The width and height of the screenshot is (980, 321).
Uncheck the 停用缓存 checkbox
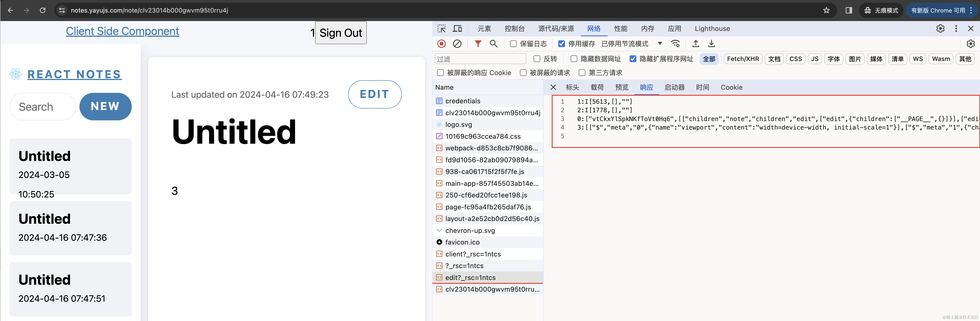562,44
